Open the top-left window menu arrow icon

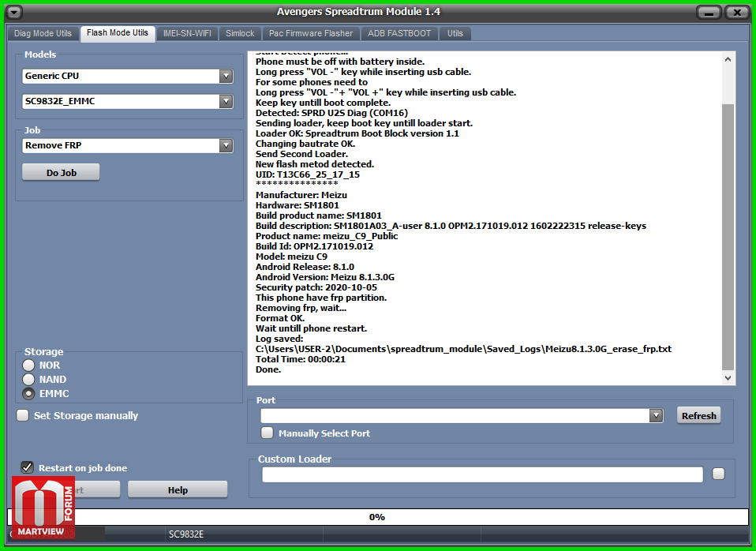tap(14, 13)
